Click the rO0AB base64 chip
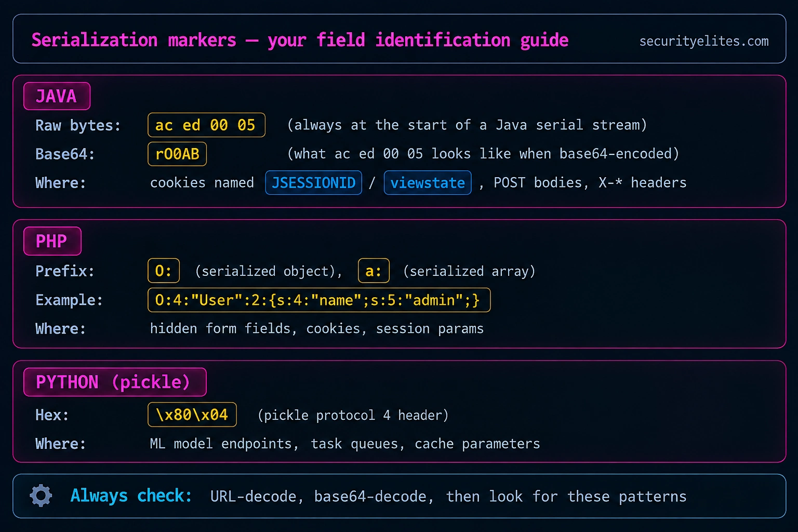Image resolution: width=798 pixels, height=532 pixels. [x=177, y=154]
